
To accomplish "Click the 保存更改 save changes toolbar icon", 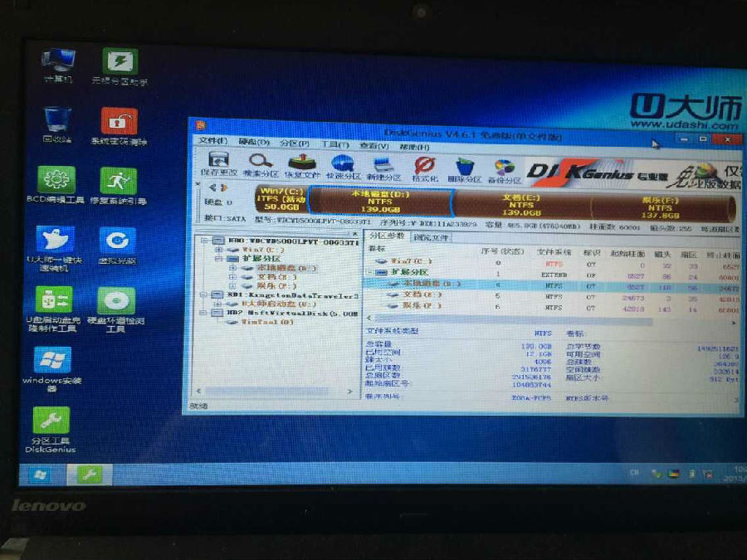I will (218, 164).
